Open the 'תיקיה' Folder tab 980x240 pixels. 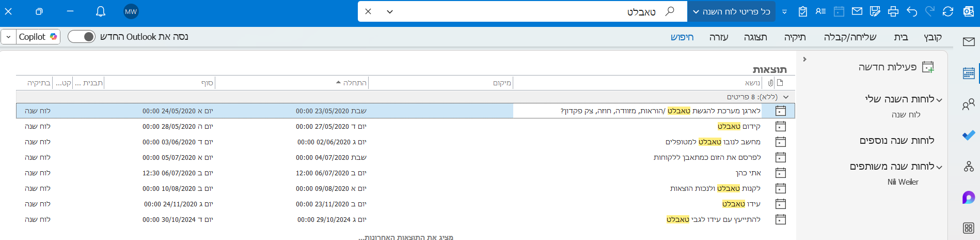click(795, 37)
